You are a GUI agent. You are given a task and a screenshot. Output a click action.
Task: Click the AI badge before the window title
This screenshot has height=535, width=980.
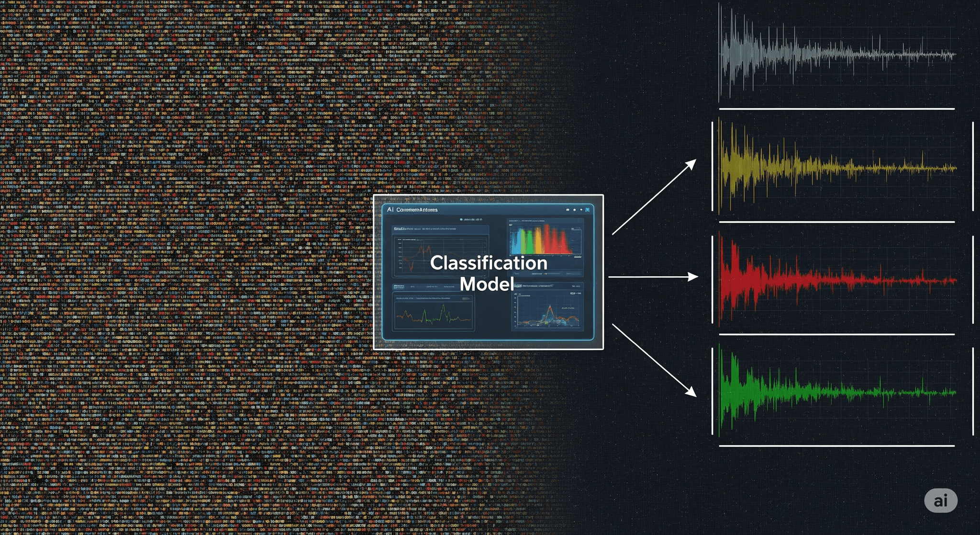390,210
